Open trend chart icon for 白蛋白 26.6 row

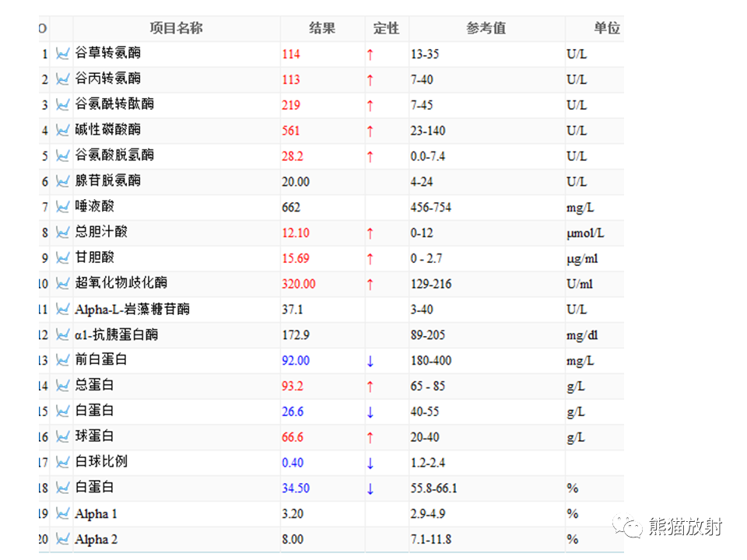pos(62,411)
